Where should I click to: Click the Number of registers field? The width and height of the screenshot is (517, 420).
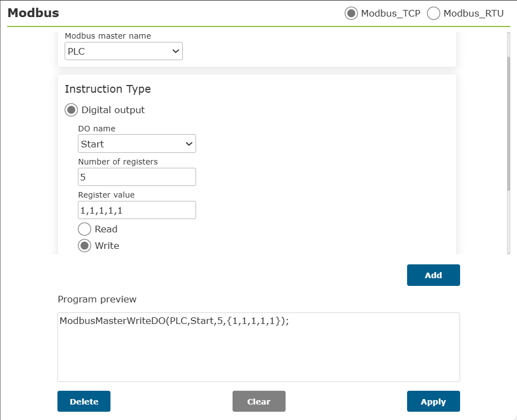[x=137, y=177]
